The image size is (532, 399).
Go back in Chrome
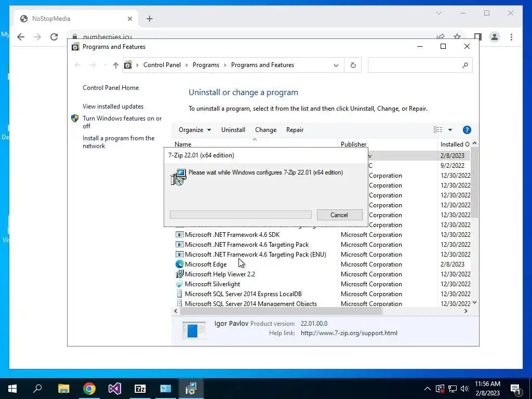click(21, 37)
